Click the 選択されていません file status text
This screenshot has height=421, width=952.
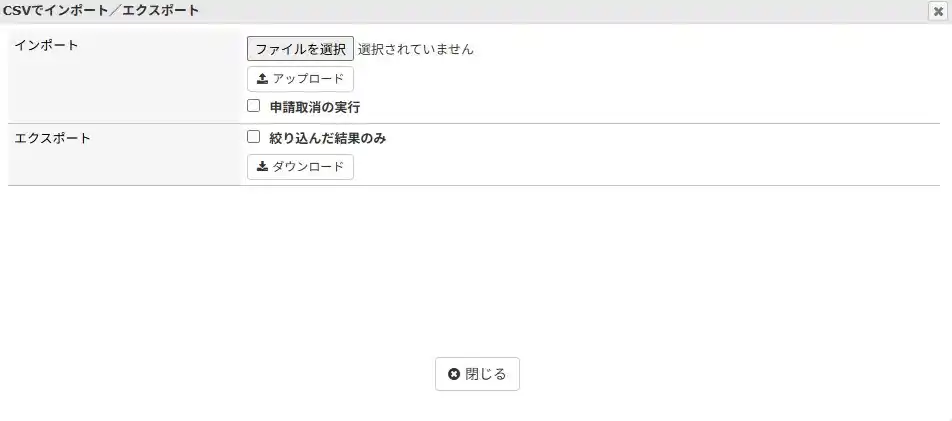[415, 48]
